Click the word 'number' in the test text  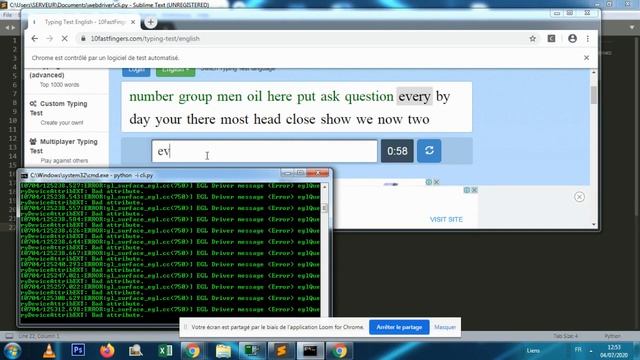point(151,96)
